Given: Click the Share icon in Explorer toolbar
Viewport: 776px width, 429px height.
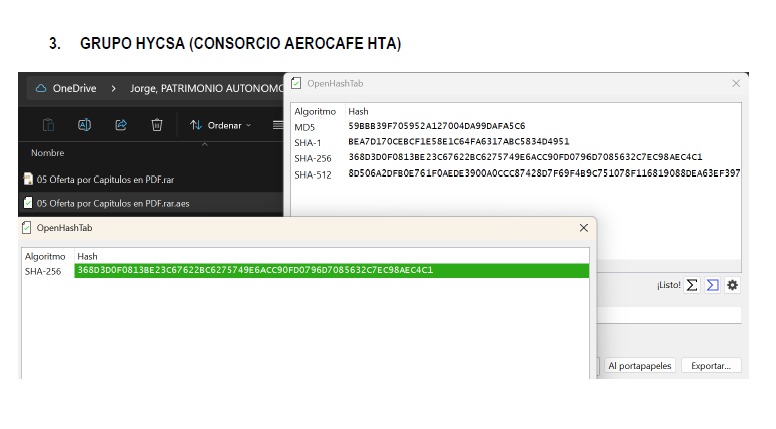Looking at the screenshot, I should [121, 125].
